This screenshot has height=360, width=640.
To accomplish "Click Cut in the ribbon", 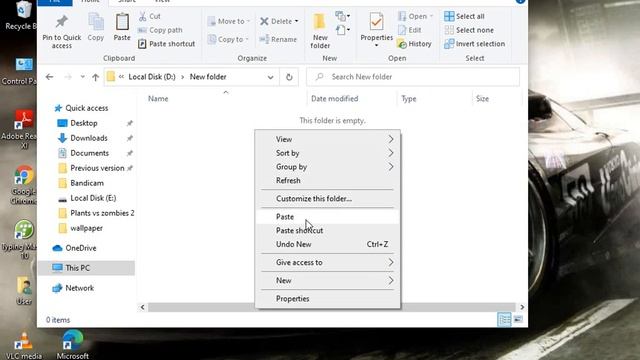I will coord(150,16).
